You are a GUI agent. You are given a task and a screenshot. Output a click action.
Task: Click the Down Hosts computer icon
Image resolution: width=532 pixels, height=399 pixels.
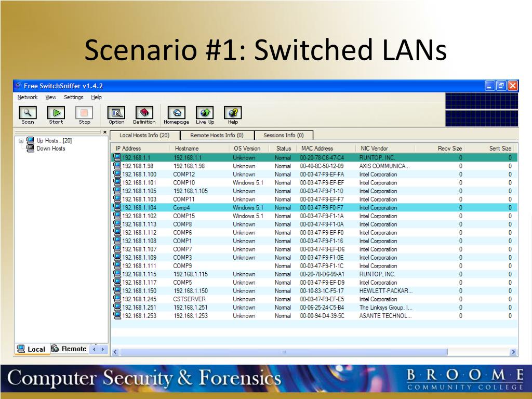point(30,148)
